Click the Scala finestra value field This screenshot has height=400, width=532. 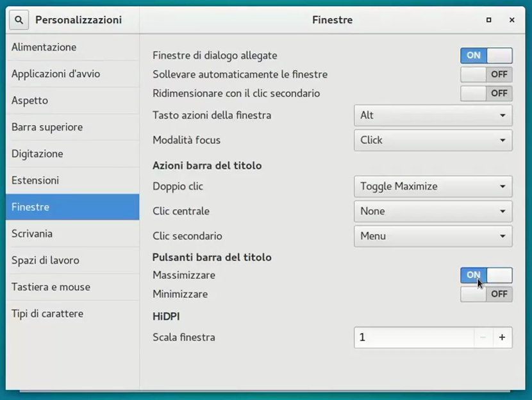413,337
